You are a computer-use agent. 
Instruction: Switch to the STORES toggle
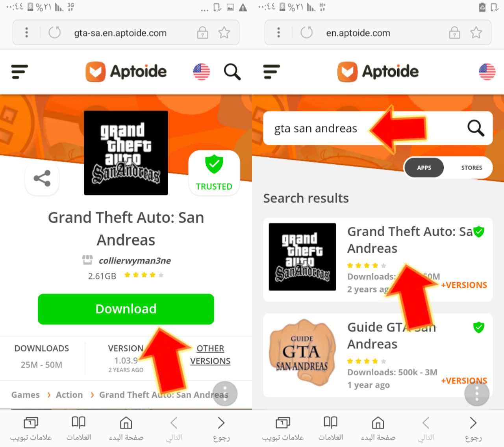(471, 168)
